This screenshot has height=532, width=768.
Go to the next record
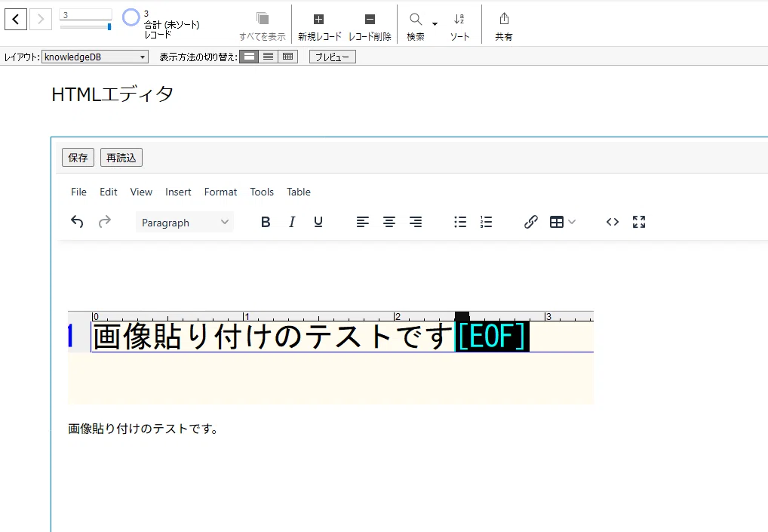coord(41,20)
